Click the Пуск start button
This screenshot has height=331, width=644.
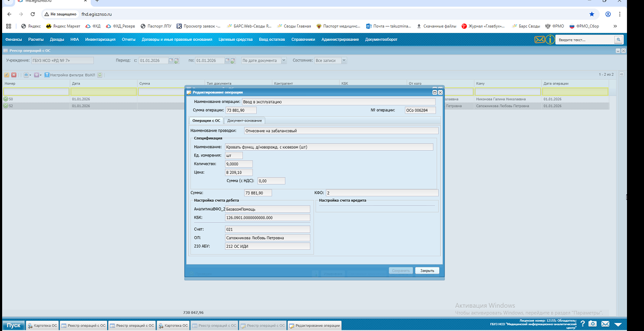[13, 325]
